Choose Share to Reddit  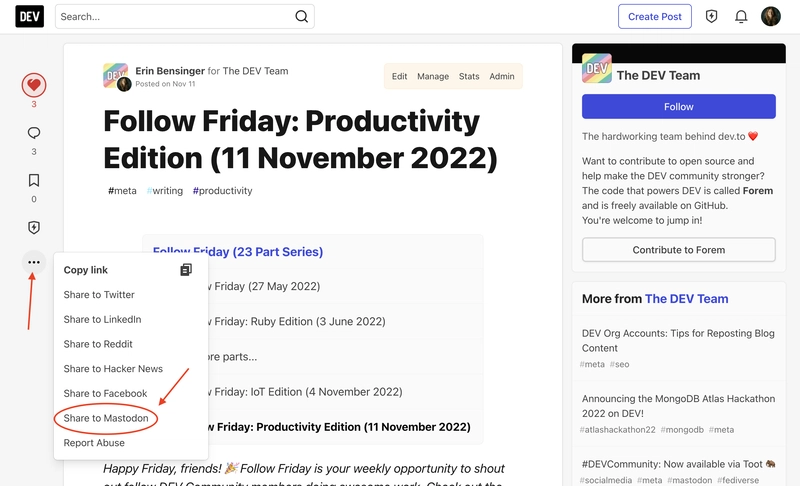(x=98, y=344)
